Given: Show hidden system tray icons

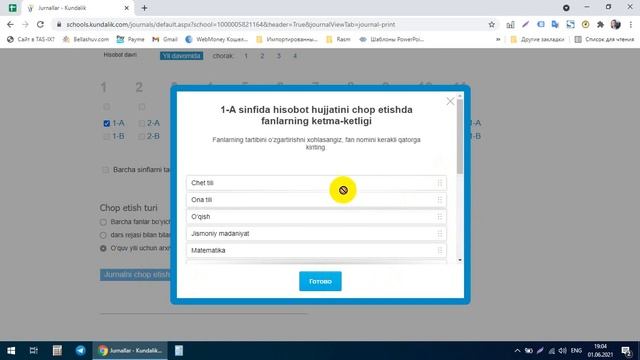Looking at the screenshot, I should (x=517, y=351).
